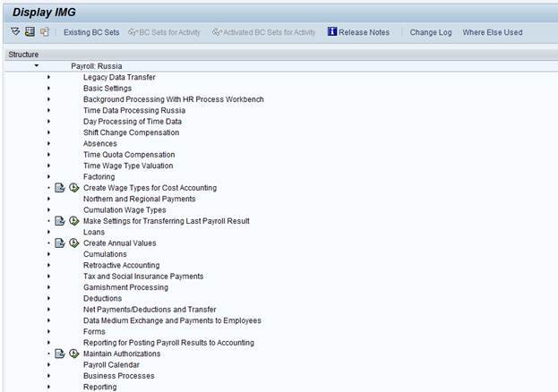Expand the Time Data Processing Russia node
The height and width of the screenshot is (392, 558).
click(48, 110)
